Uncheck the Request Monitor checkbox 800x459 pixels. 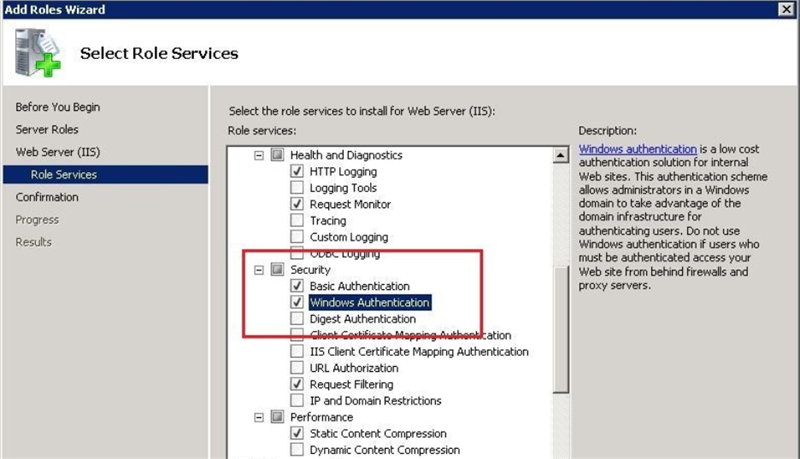(297, 204)
